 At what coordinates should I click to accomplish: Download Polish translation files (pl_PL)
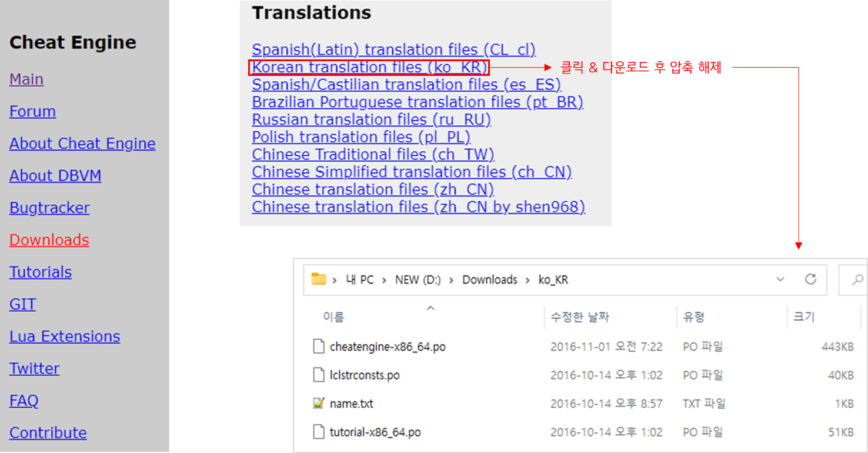click(x=361, y=137)
